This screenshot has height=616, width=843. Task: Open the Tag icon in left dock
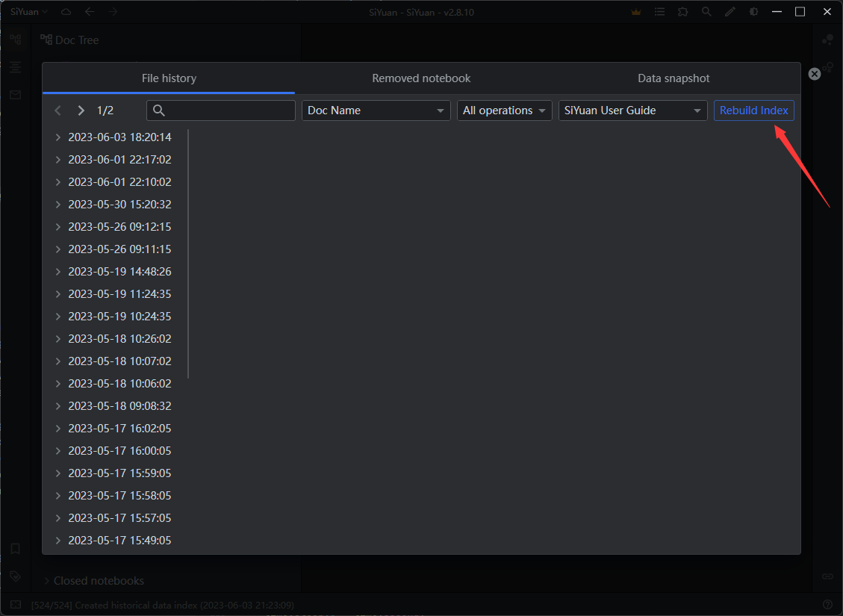16,576
